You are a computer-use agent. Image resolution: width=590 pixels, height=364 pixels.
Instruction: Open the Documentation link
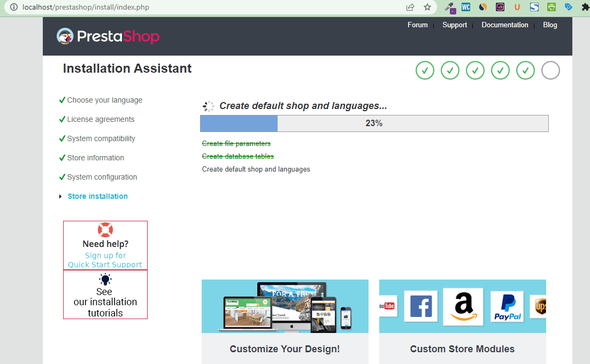coord(505,25)
